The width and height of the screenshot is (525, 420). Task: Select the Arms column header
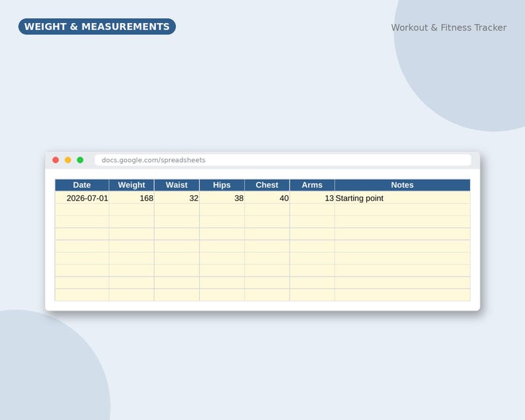[x=312, y=185]
